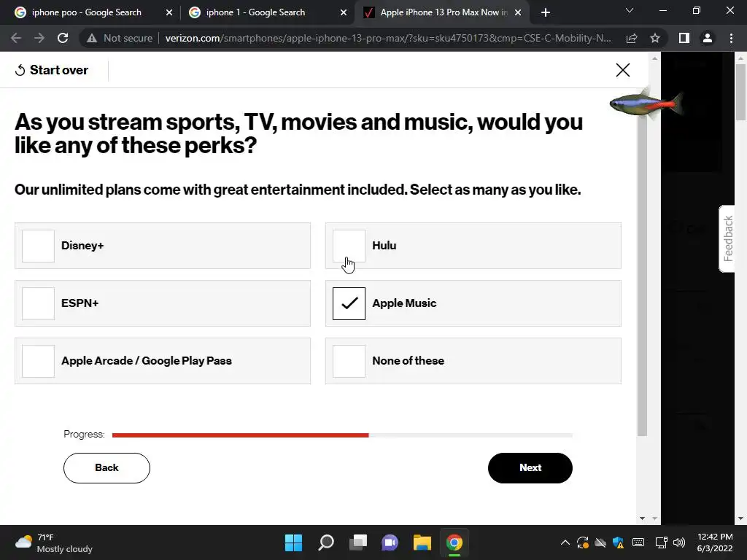Close the perks questionnaire with the X
The width and height of the screenshot is (747, 560).
click(x=623, y=70)
